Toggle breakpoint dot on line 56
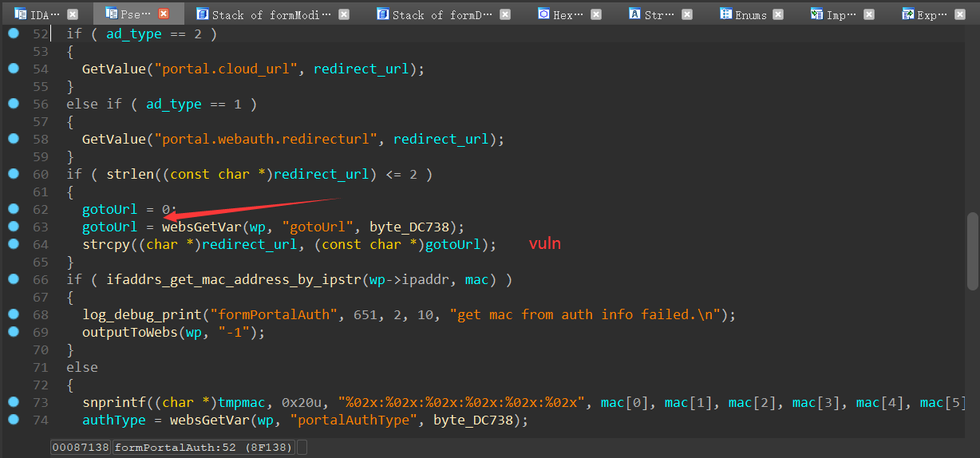980x458 pixels. 14,103
